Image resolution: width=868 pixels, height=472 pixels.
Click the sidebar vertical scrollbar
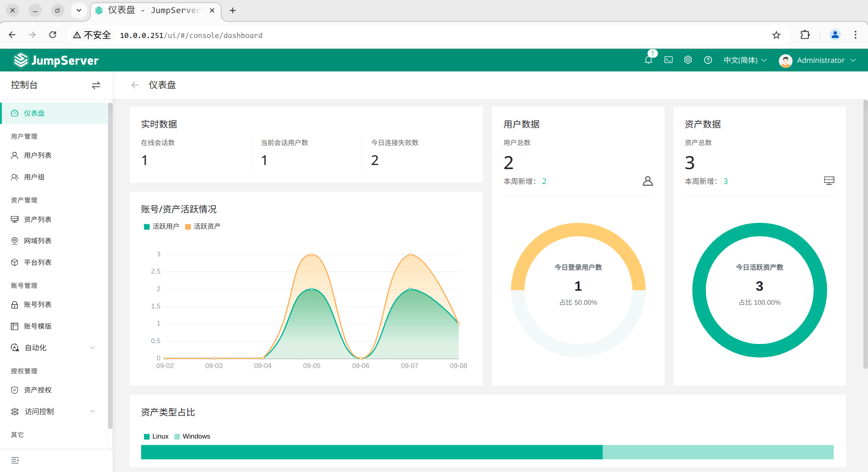click(x=110, y=266)
